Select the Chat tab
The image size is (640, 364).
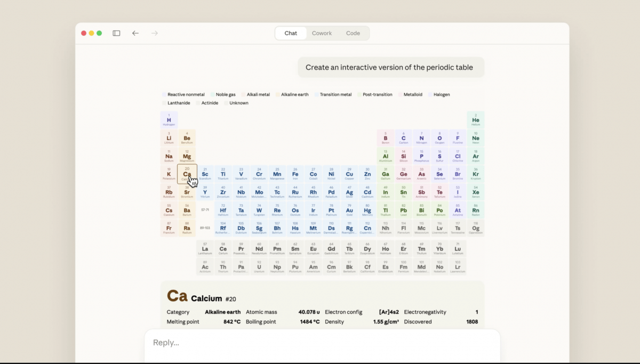pos(291,33)
